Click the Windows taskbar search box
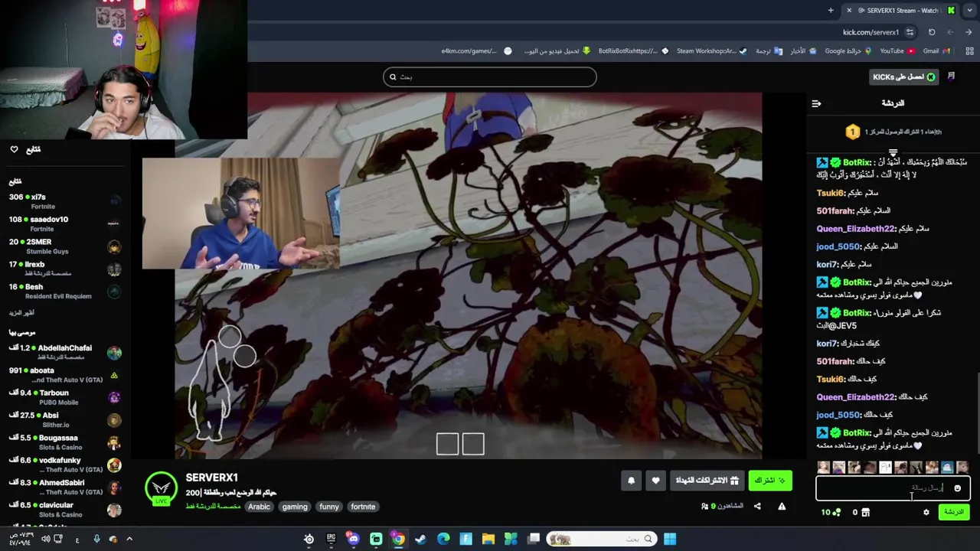The width and height of the screenshot is (980, 551). (602, 539)
